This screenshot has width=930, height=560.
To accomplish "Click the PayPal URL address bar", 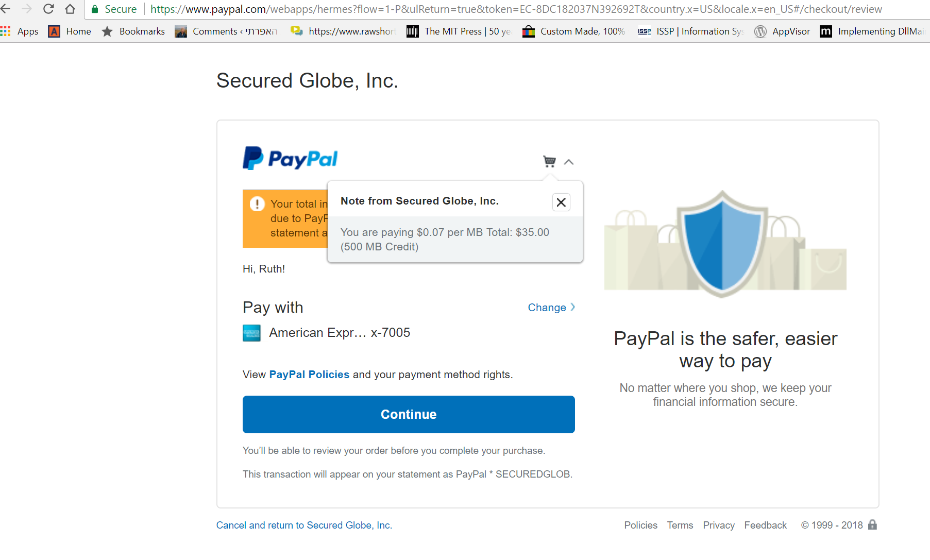I will pyautogui.click(x=516, y=9).
